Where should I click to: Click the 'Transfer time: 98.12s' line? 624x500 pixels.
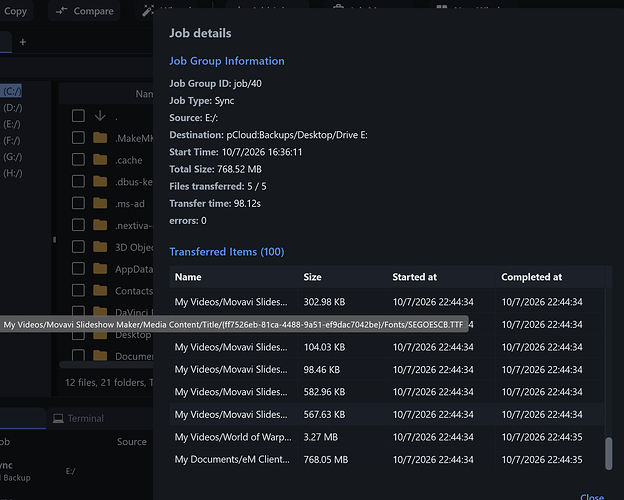215,203
